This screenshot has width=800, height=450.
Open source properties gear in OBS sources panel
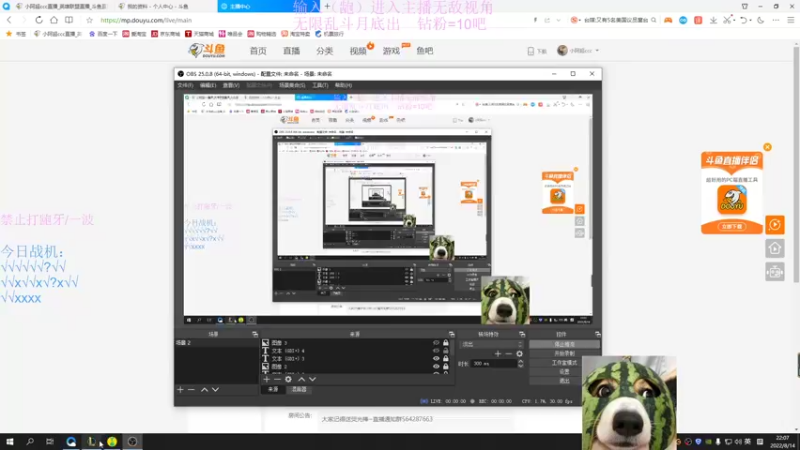click(x=288, y=379)
